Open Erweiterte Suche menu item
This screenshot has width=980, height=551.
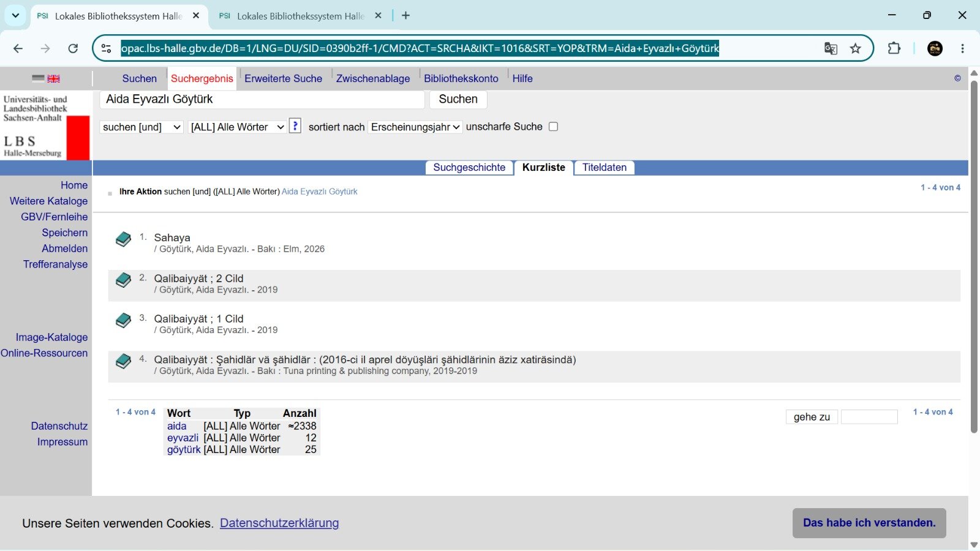[283, 78]
